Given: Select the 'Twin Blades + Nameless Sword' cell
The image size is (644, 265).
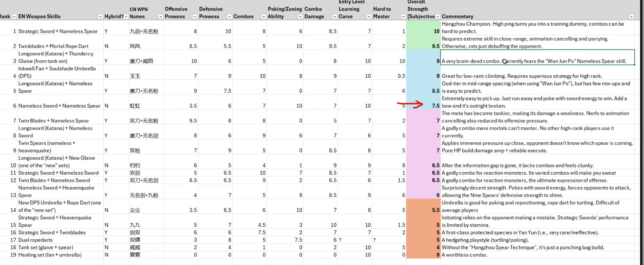Looking at the screenshot, I should (x=60, y=181).
